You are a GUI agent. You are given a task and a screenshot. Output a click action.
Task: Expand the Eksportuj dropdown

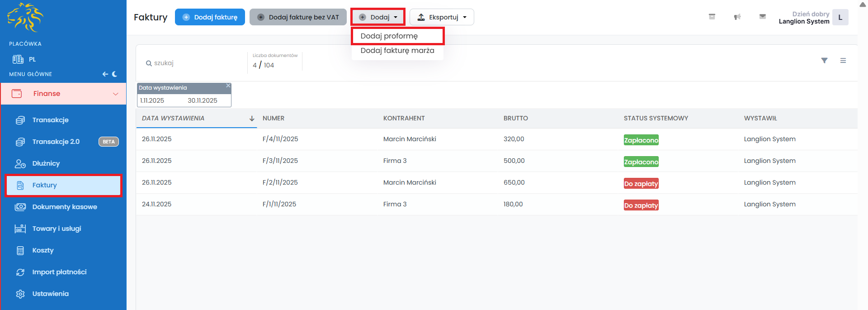click(x=441, y=17)
